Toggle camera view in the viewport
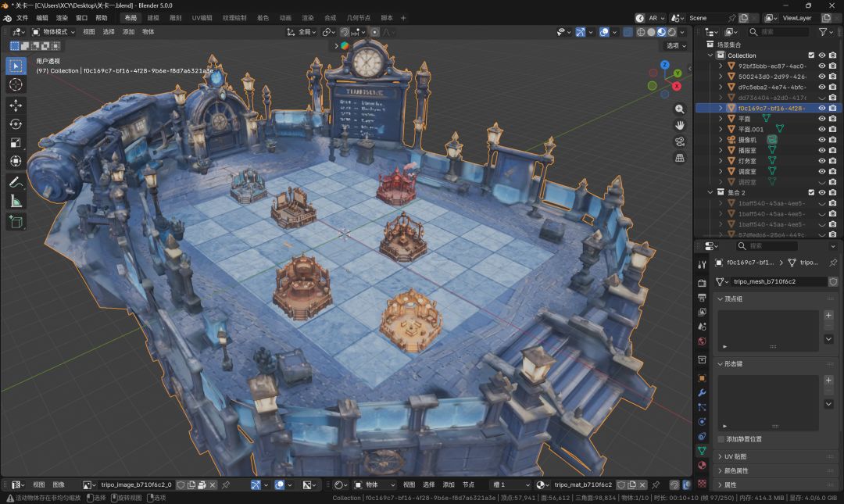This screenshot has height=504, width=844. coord(680,141)
